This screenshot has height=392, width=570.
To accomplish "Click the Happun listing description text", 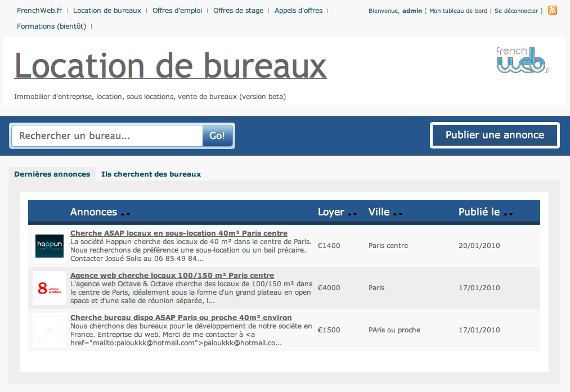I will pos(191,250).
